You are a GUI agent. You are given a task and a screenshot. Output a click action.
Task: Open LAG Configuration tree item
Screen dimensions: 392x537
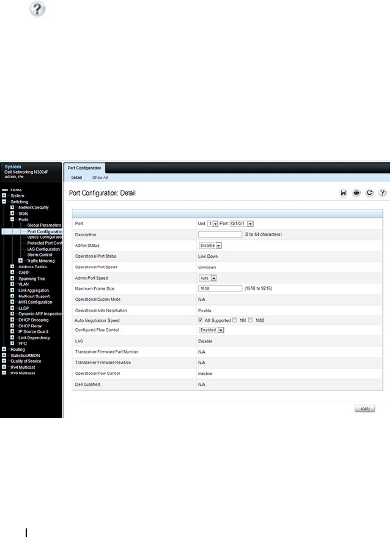tap(43, 249)
